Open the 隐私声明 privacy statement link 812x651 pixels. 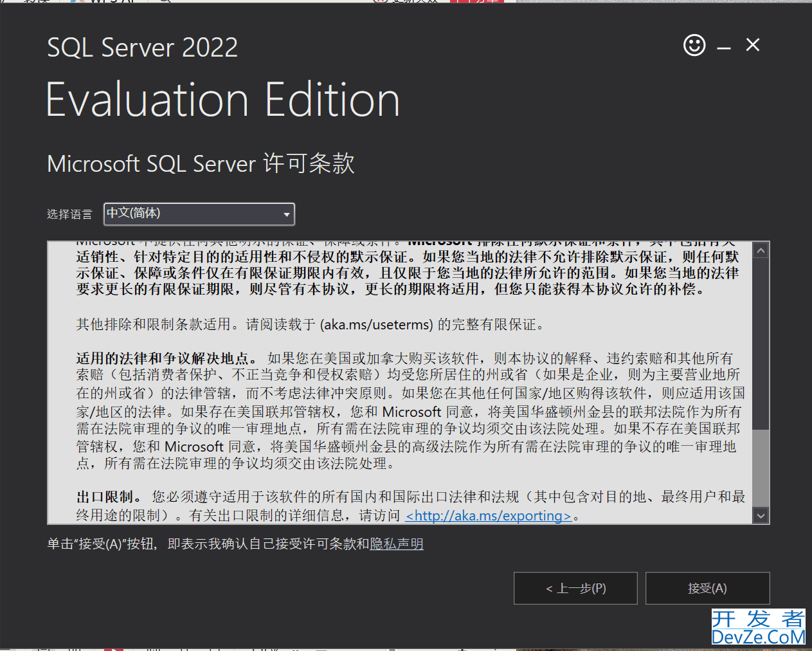397,544
